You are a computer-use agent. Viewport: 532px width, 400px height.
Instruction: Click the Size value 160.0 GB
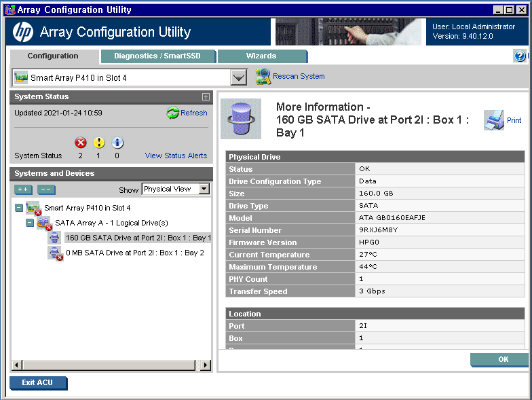(376, 193)
